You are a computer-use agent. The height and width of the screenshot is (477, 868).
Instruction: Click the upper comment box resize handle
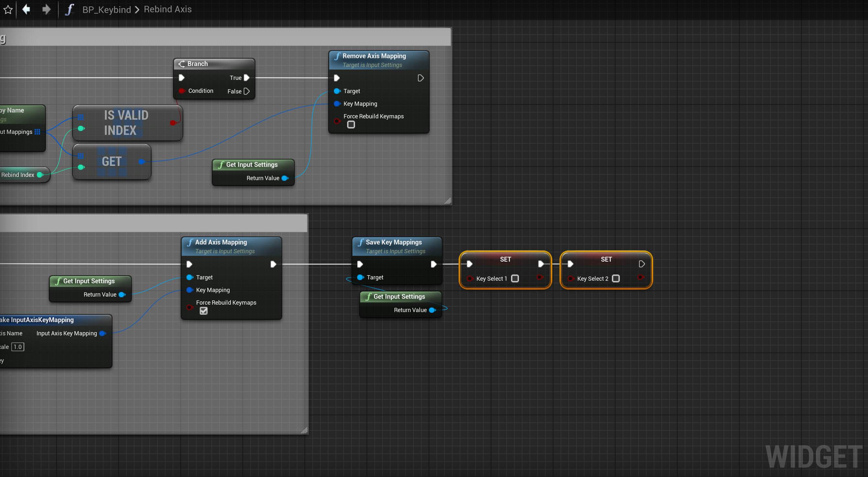[447, 201]
